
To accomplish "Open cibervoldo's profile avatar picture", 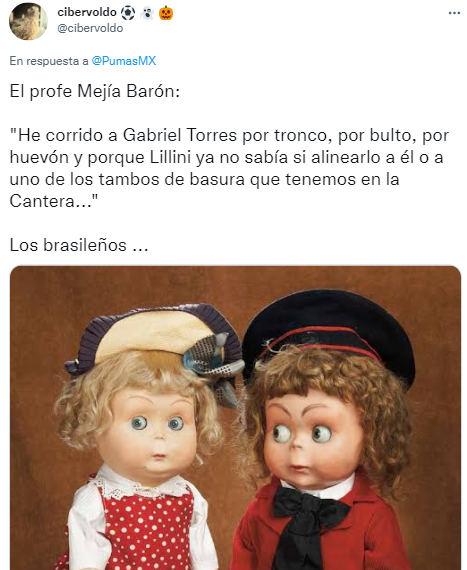I will pos(28,21).
